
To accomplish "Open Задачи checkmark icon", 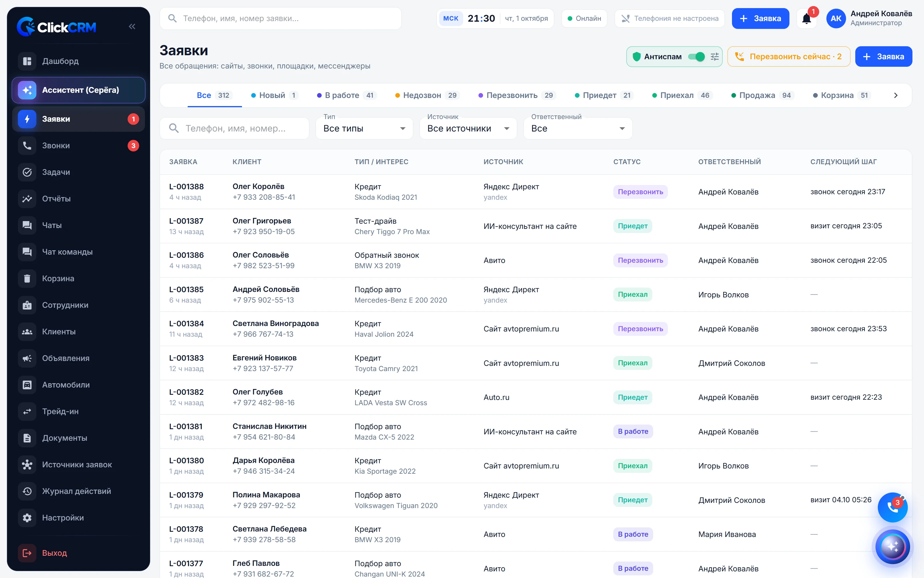I will 27,172.
